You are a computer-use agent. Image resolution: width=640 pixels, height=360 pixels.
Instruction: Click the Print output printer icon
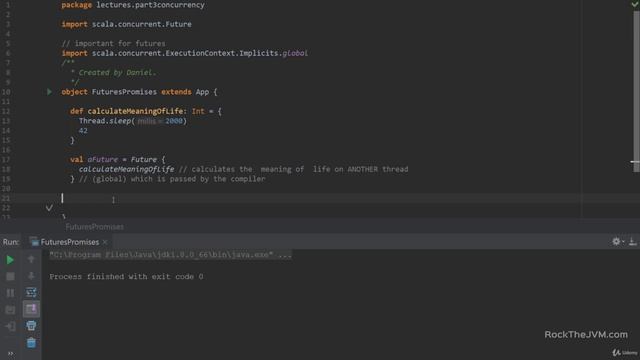pyautogui.click(x=31, y=326)
